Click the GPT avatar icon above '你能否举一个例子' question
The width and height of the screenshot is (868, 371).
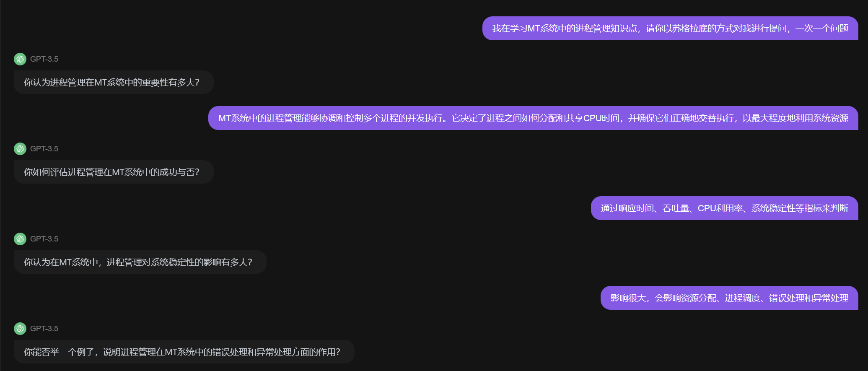20,329
